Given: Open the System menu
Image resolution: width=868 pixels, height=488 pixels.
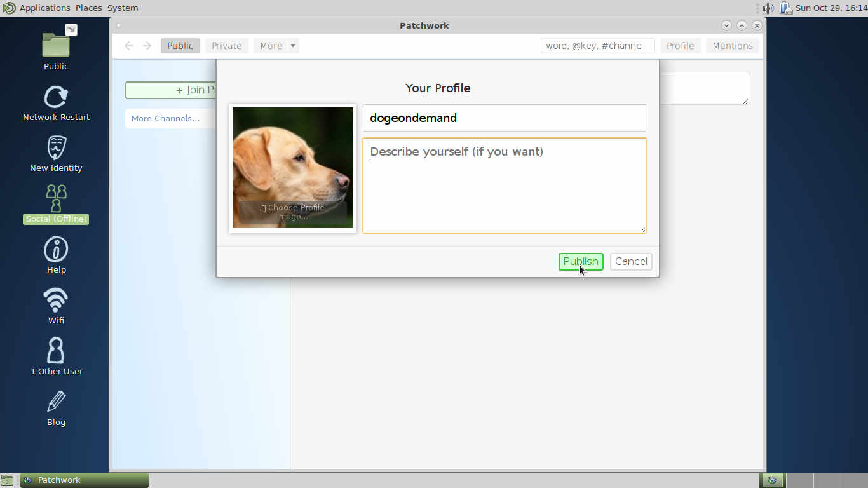Looking at the screenshot, I should tap(123, 8).
